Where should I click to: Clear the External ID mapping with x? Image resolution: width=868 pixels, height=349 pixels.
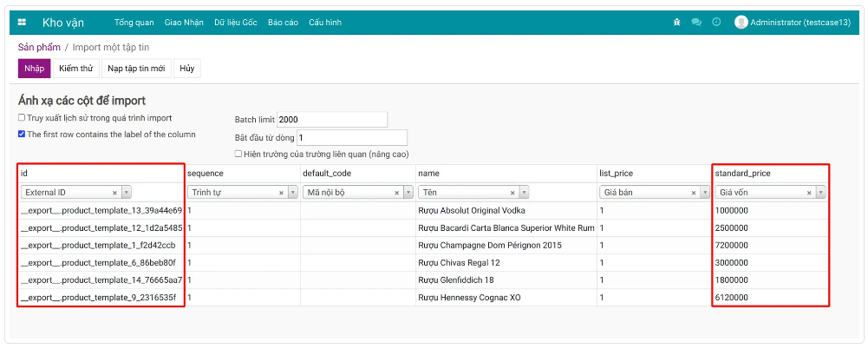click(115, 193)
